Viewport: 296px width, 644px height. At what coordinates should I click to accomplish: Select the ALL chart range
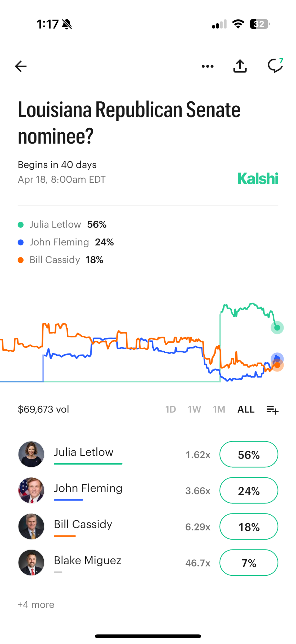[246, 409]
